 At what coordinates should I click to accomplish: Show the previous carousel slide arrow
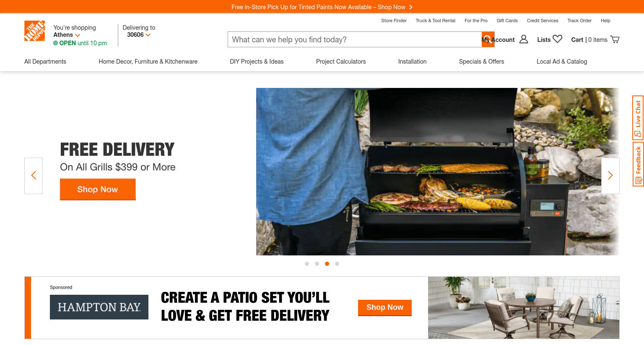click(x=34, y=175)
